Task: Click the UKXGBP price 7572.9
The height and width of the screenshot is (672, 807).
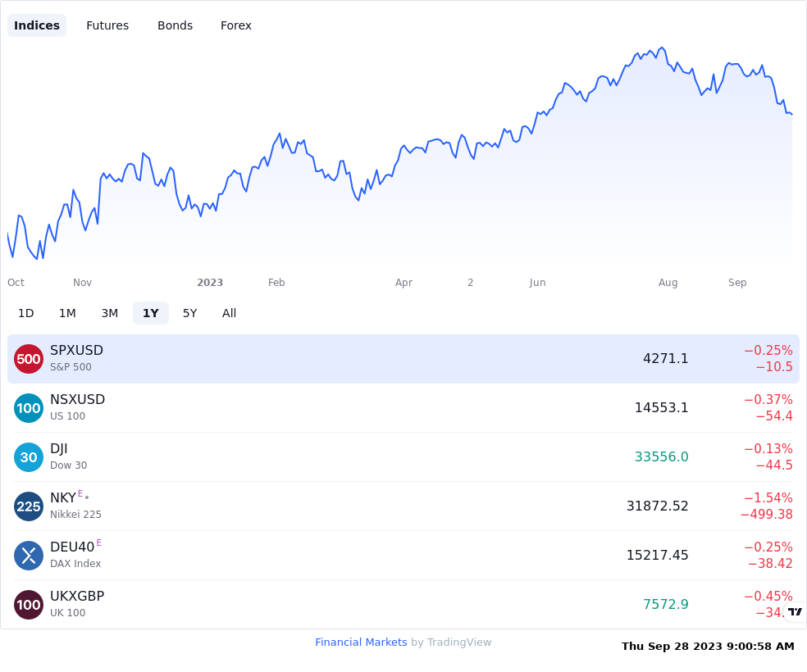Action: point(665,604)
